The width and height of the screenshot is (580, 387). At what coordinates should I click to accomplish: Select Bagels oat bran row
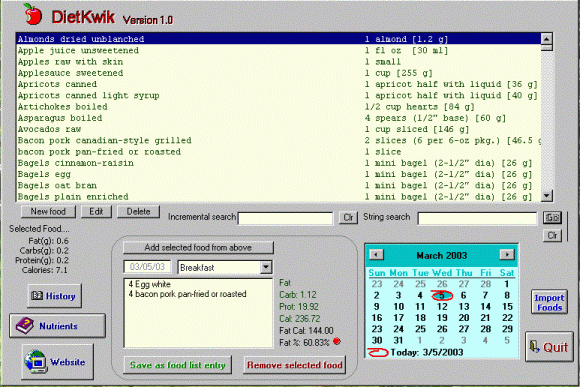pos(278,185)
